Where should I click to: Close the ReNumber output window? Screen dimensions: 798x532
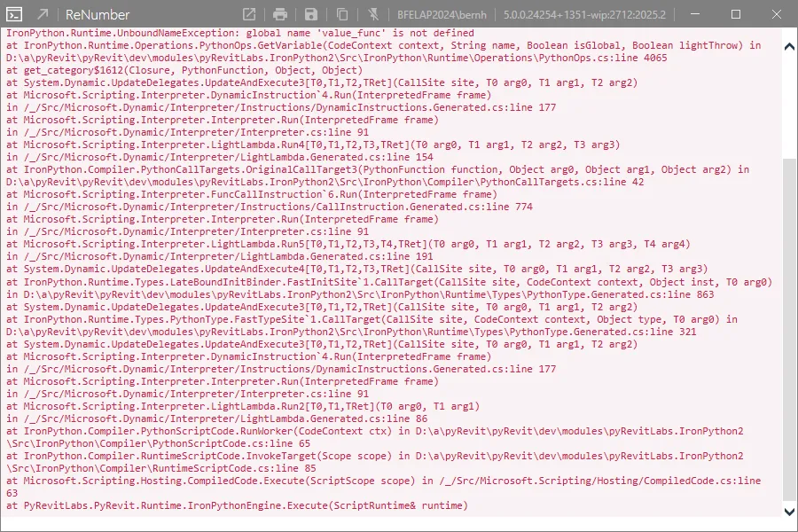click(776, 14)
